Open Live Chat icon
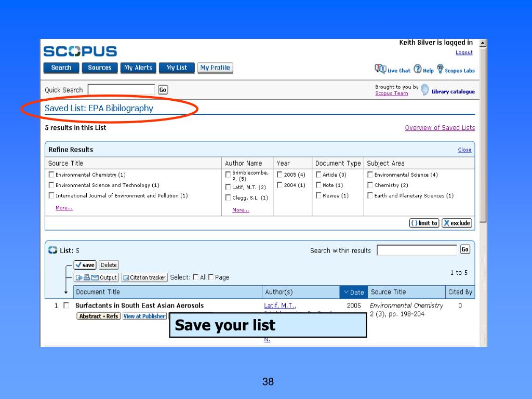 click(380, 69)
